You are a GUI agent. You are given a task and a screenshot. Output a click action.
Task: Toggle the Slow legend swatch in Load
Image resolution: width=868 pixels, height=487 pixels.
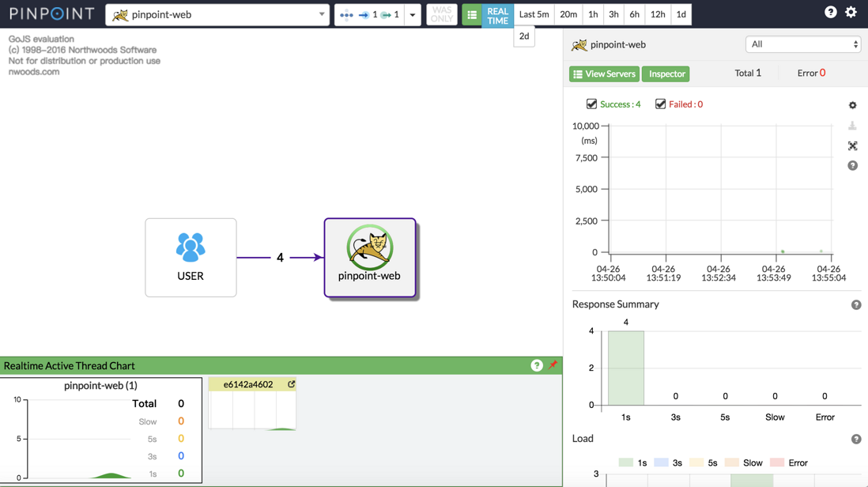click(732, 462)
